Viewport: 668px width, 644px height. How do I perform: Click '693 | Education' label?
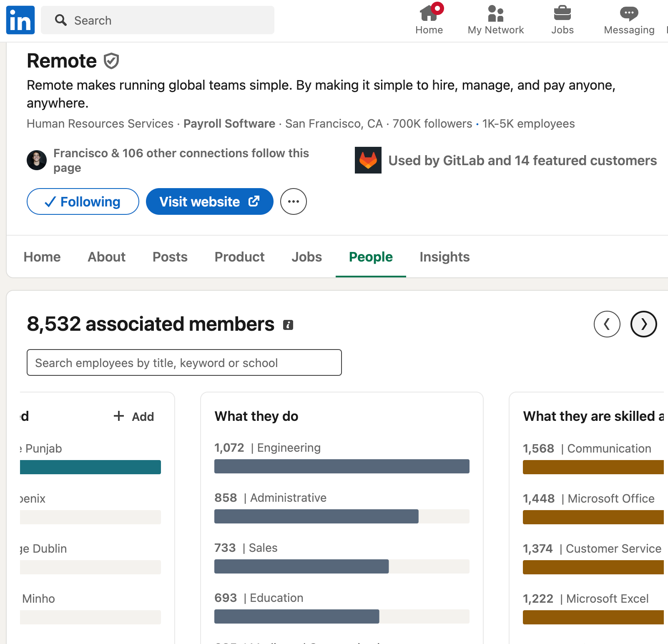pyautogui.click(x=259, y=598)
